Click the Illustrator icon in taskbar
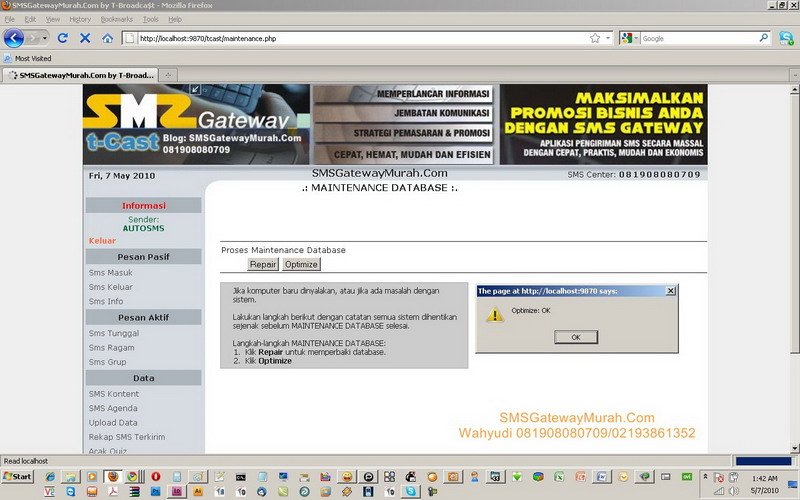The image size is (800, 500). point(198,491)
